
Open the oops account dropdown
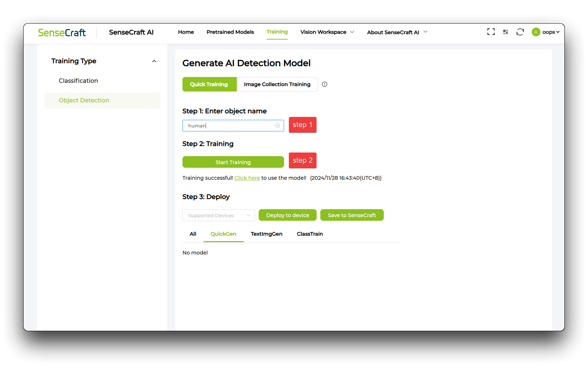[x=548, y=32]
